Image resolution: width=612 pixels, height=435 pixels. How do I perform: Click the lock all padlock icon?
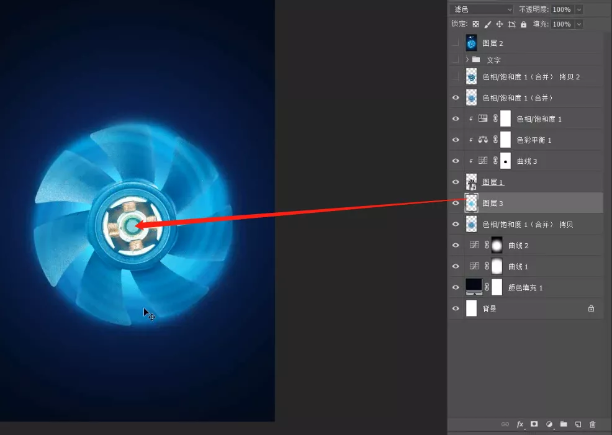point(524,24)
